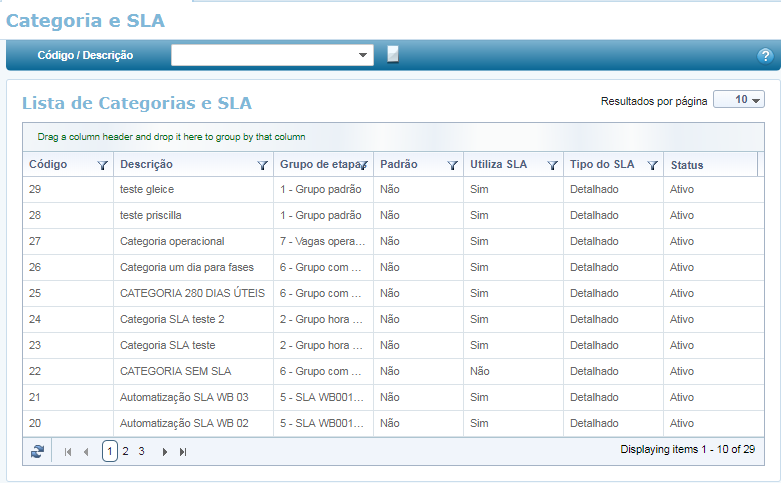Open filter for Descrição column
The image size is (781, 483).
tap(263, 165)
